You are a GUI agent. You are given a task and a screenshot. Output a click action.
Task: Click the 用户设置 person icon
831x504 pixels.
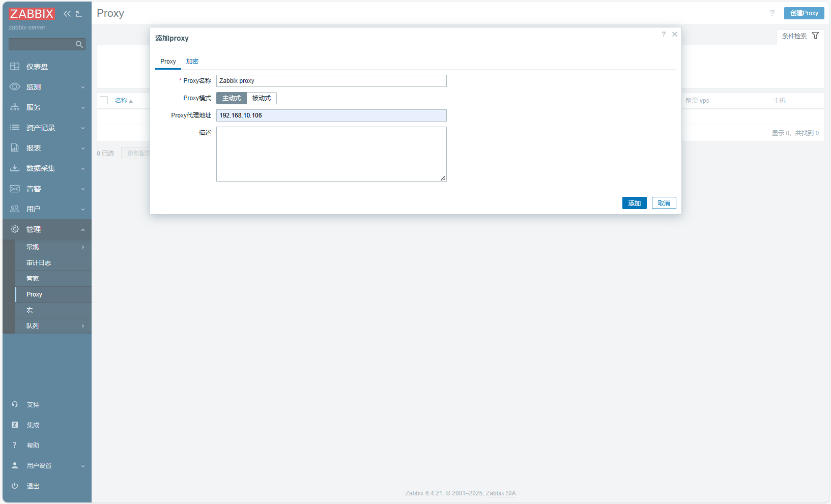pos(15,465)
